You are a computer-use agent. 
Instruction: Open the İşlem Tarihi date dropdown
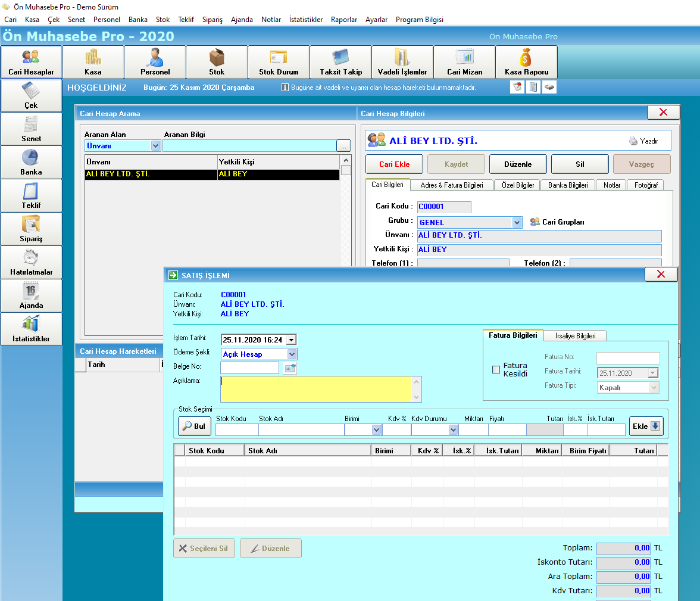(292, 340)
